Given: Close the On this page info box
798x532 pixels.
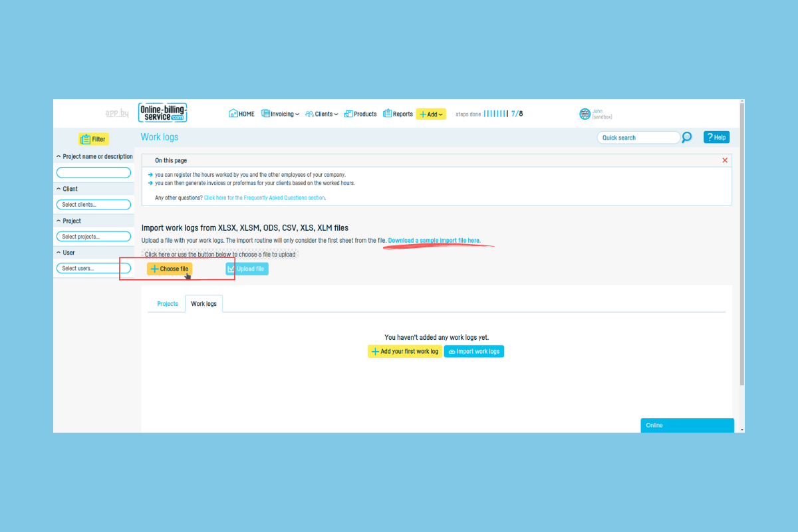Looking at the screenshot, I should tap(725, 160).
